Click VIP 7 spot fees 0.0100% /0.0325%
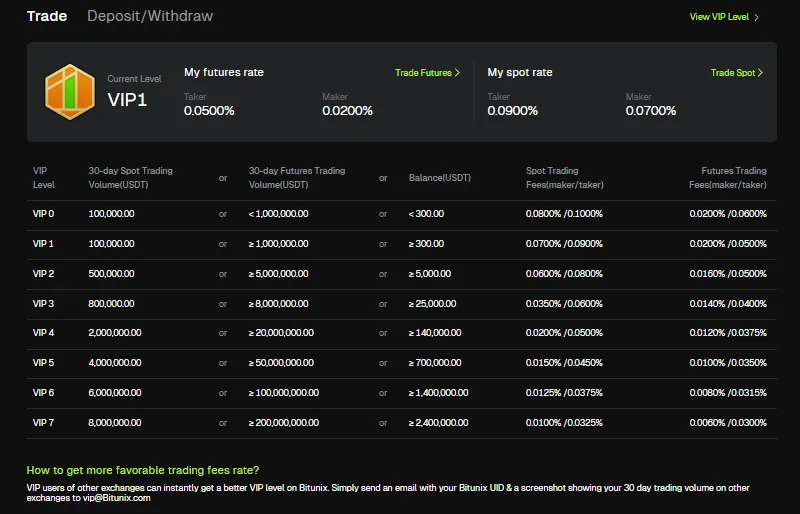Screen dimensions: 800x514 pyautogui.click(x=564, y=423)
